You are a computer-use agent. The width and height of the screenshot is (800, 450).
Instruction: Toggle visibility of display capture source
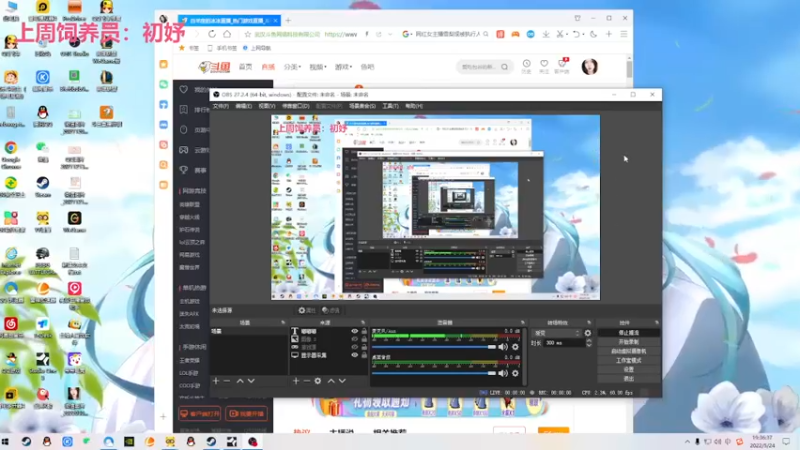355,355
